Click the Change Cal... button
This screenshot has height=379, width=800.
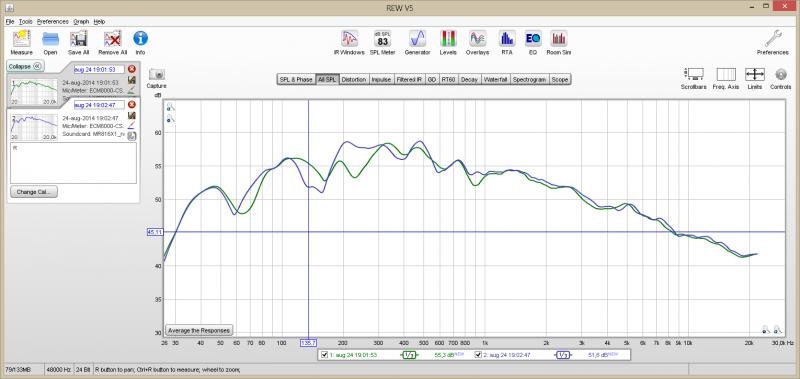tap(34, 192)
